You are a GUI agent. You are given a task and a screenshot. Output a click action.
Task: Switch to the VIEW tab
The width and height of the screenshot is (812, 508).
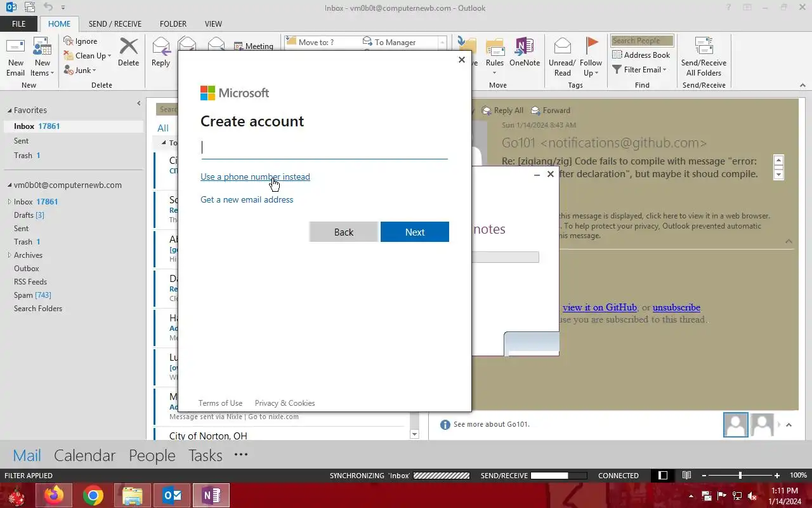tap(213, 23)
